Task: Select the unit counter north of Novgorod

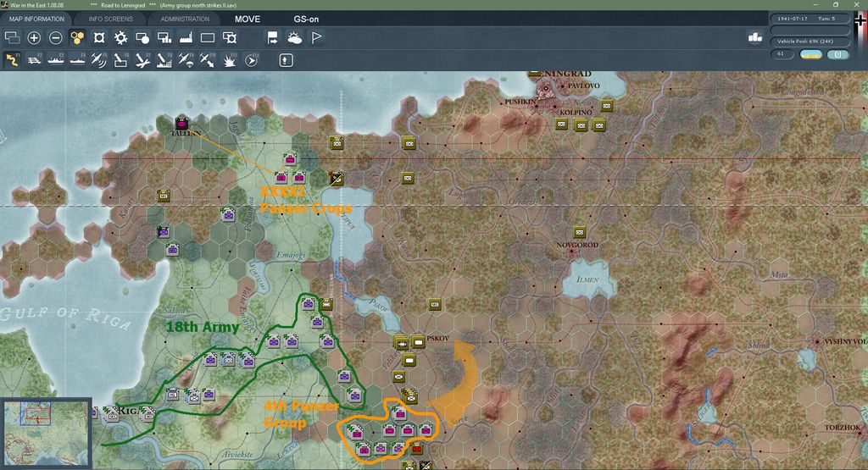Action: tap(580, 232)
